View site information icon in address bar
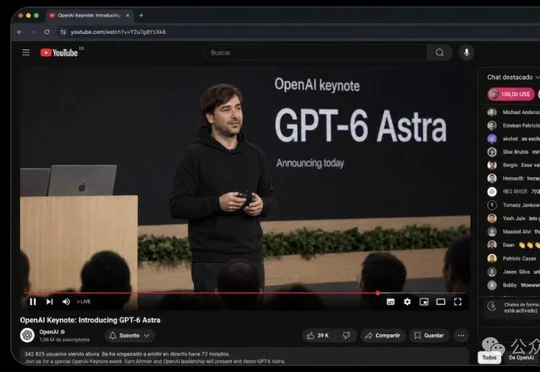540x372 pixels. point(63,32)
